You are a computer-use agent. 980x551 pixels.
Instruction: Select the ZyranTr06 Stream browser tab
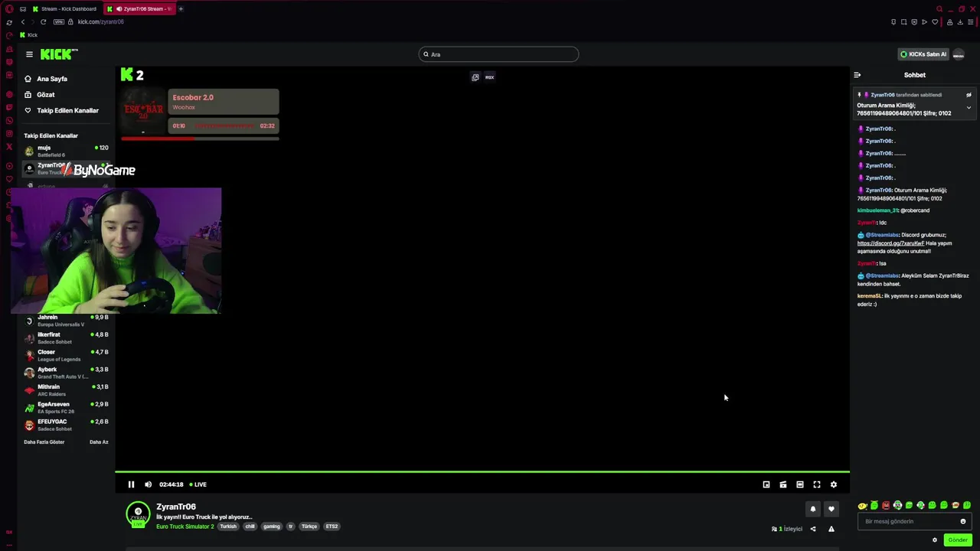139,9
